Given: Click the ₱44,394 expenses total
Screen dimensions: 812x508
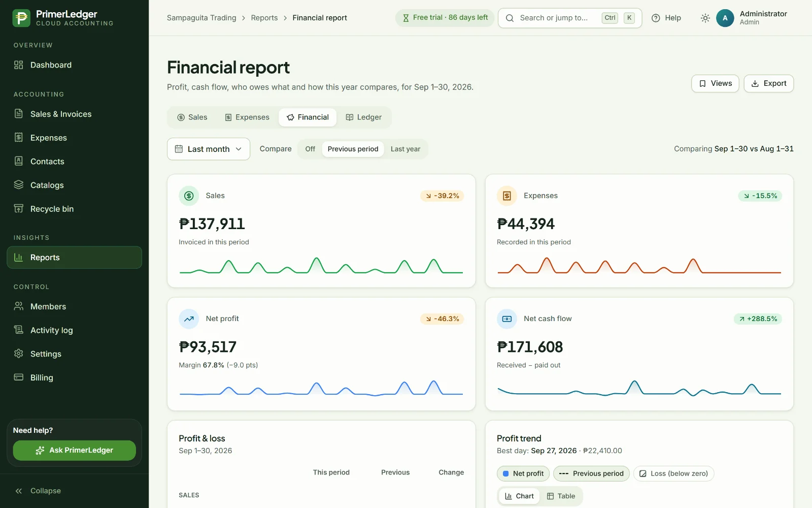Looking at the screenshot, I should click(526, 224).
